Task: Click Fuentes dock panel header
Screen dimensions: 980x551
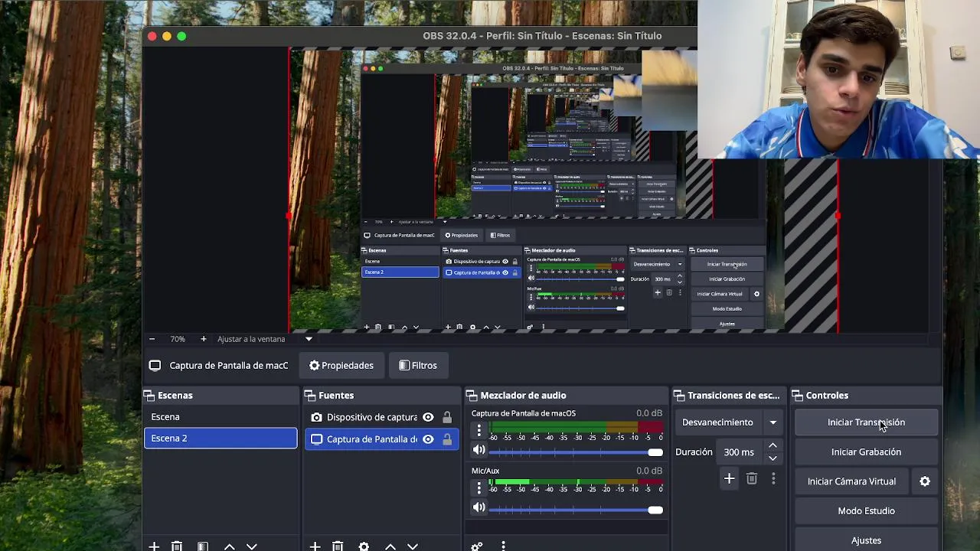Action: 381,396
